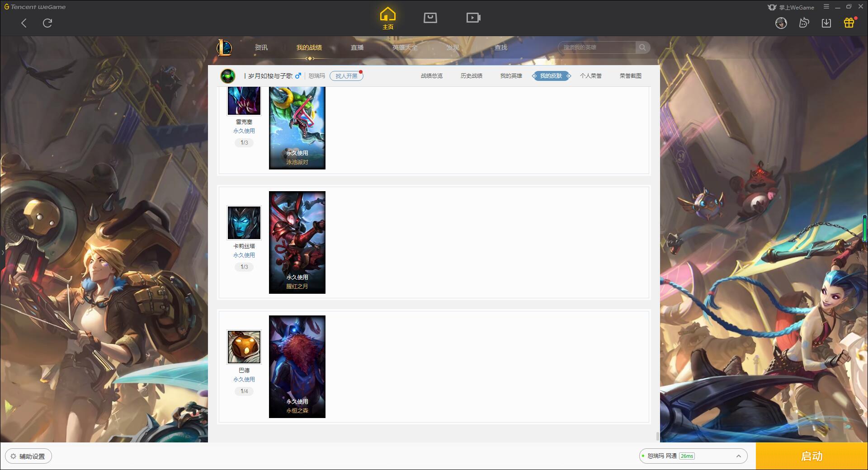The image size is (868, 470).
Task: Click the gear icon in 辅助设置
Action: point(13,456)
